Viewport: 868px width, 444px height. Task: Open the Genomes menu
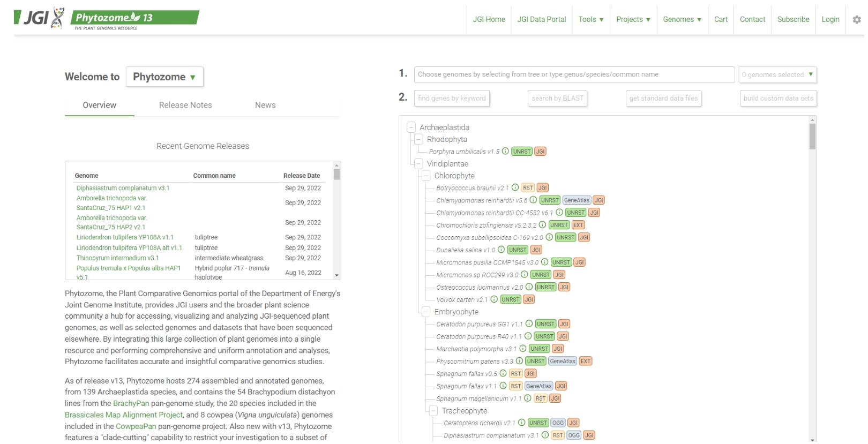[x=682, y=19]
